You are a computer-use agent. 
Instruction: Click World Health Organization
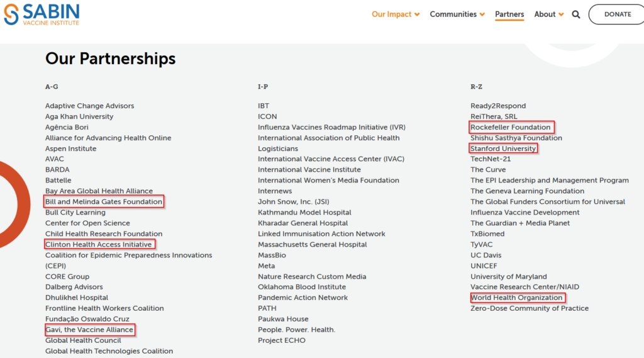click(x=516, y=297)
